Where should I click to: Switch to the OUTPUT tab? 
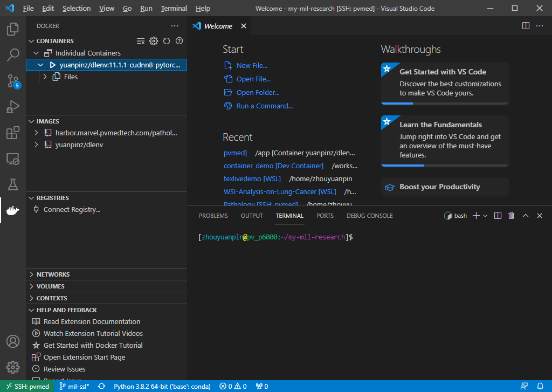[x=252, y=216]
